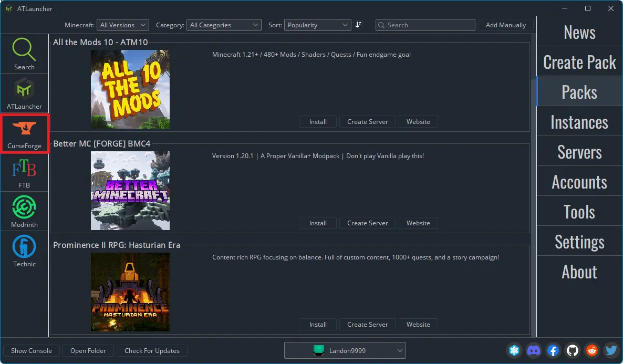The height and width of the screenshot is (364, 623).
Task: Open the GitHub link icon
Action: pos(573,350)
